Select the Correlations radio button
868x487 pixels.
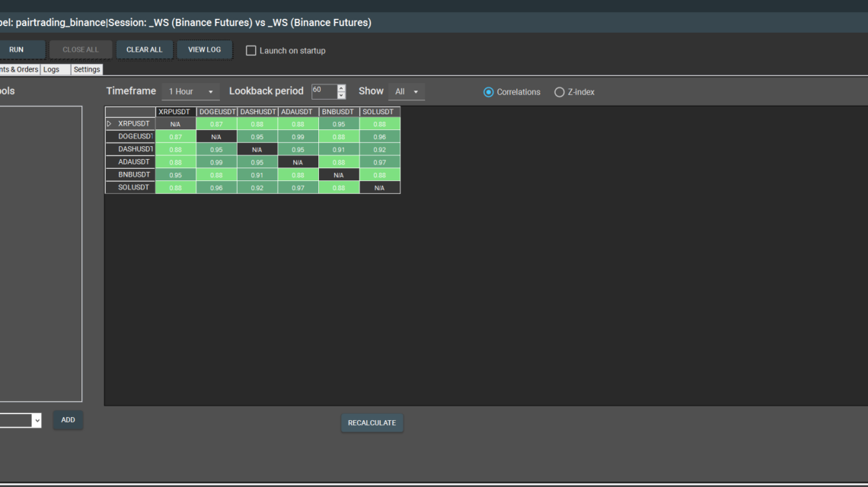point(489,92)
